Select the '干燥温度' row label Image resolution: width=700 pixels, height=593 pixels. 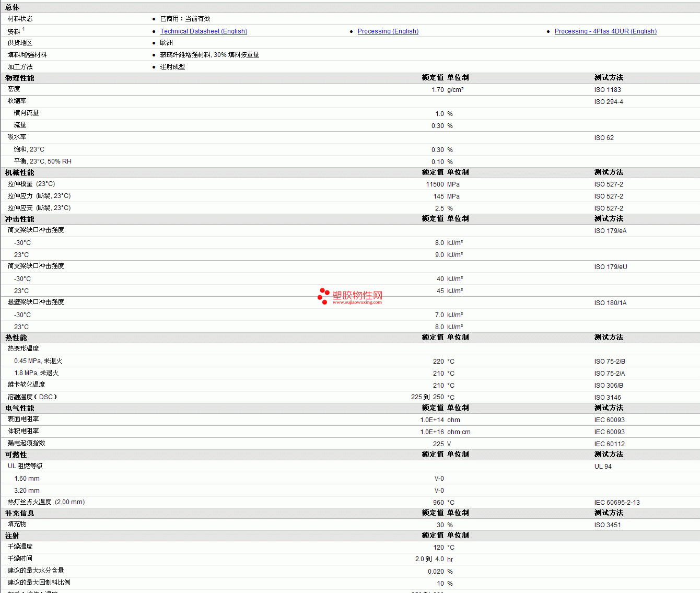[x=20, y=547]
